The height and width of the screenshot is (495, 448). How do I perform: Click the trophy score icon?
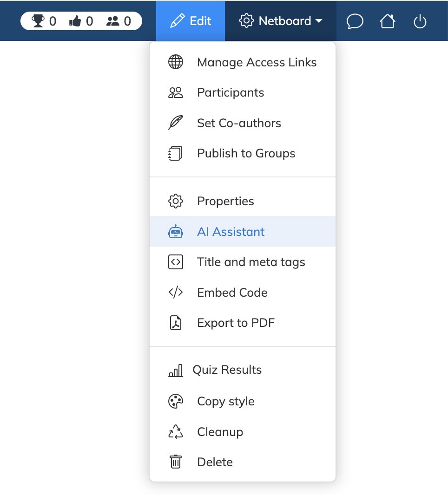tap(38, 21)
